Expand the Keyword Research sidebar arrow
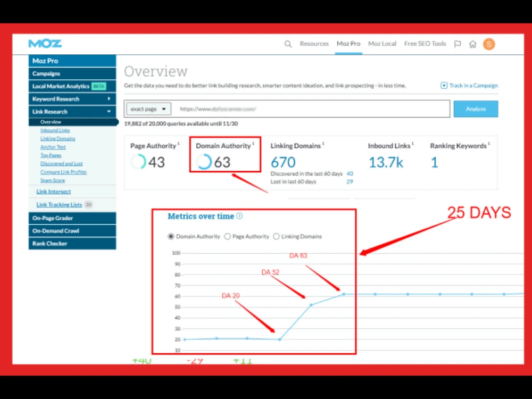Image resolution: width=532 pixels, height=399 pixels. [109, 99]
